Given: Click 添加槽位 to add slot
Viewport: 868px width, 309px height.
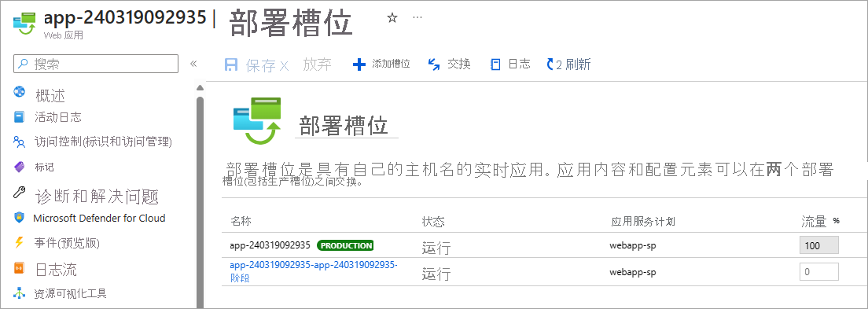Looking at the screenshot, I should click(x=381, y=64).
